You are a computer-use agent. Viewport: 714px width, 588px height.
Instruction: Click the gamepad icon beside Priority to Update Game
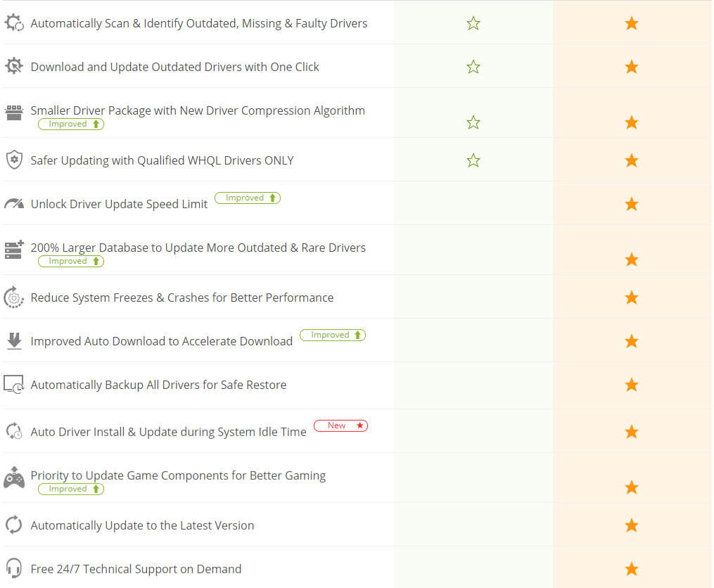coord(14,478)
